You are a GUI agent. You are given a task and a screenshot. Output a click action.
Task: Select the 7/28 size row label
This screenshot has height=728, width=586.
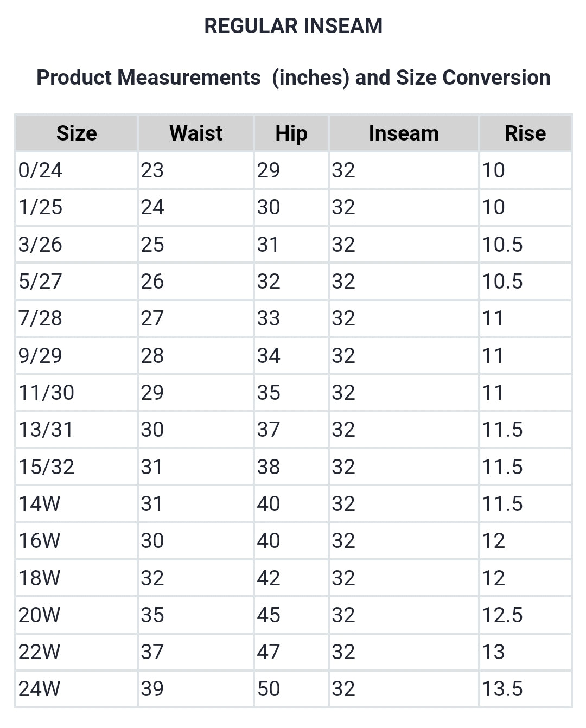(x=41, y=318)
